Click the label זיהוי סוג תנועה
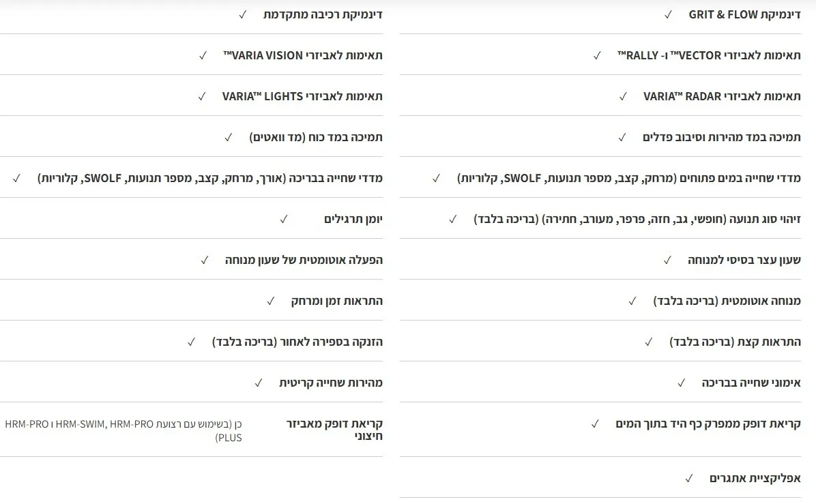 637,219
